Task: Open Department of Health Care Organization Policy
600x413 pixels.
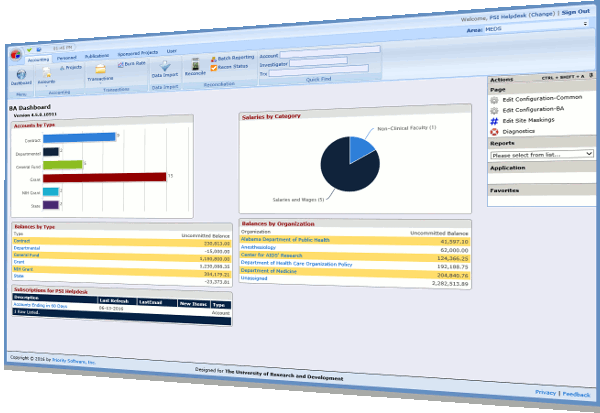Action: pyautogui.click(x=296, y=263)
